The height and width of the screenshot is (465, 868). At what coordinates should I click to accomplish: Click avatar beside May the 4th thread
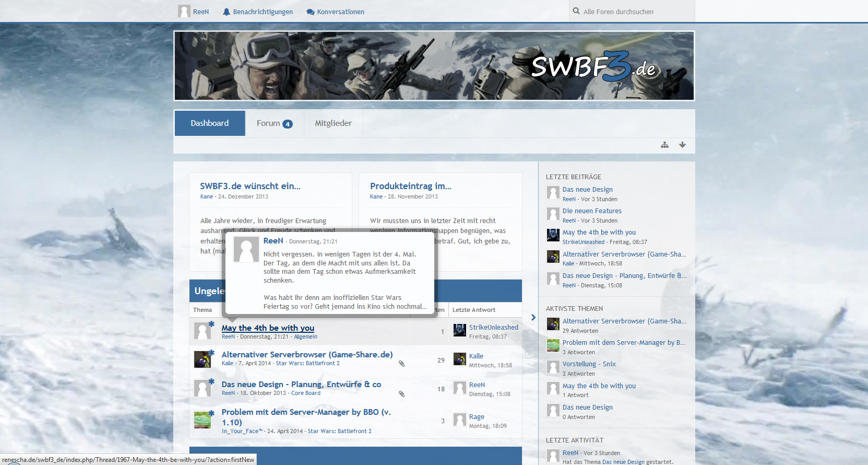[x=203, y=331]
